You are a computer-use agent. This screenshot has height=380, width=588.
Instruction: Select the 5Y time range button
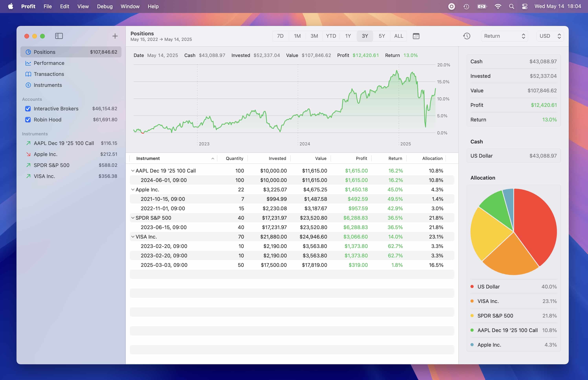tap(381, 36)
